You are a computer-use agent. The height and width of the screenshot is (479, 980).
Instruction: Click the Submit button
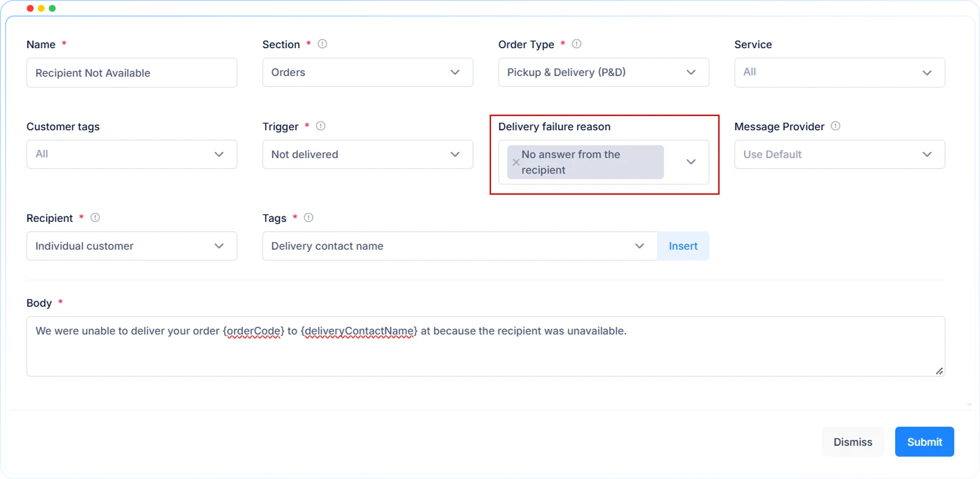(x=924, y=442)
